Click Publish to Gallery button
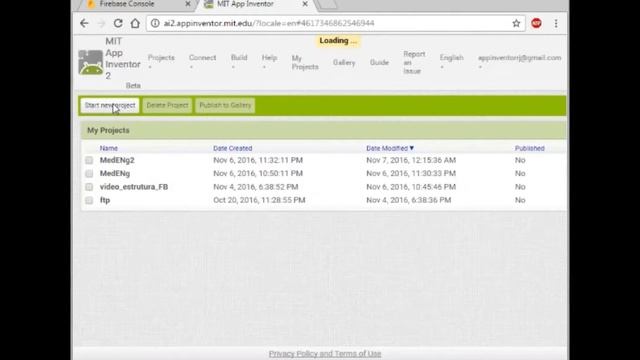The width and height of the screenshot is (640, 360). 225,105
